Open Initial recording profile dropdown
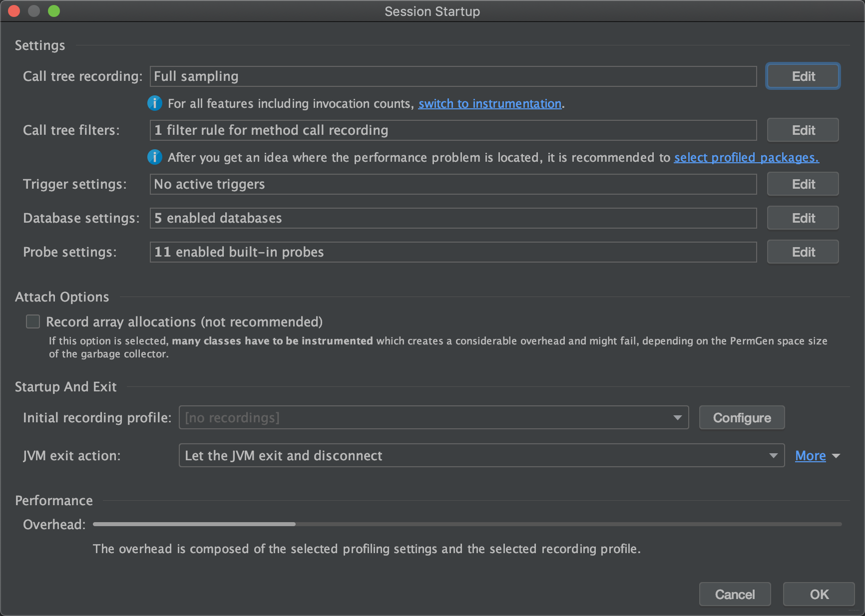The height and width of the screenshot is (616, 865). pos(433,417)
